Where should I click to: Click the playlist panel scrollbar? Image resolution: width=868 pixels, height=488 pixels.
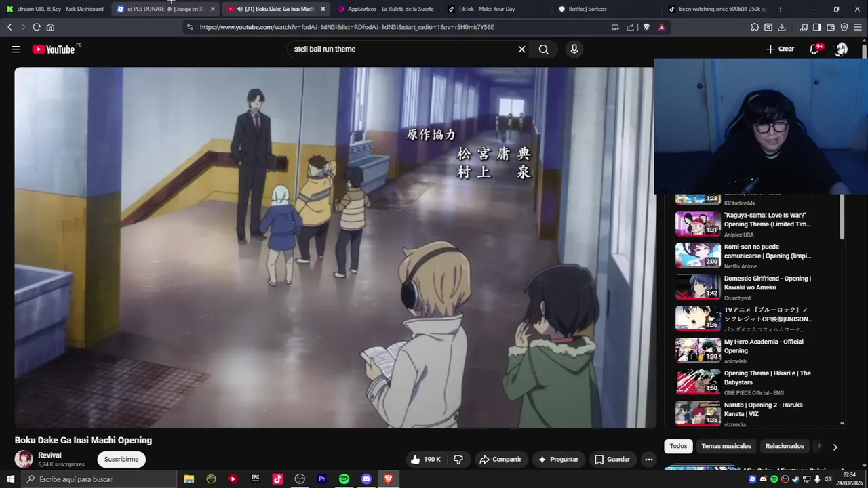[842, 217]
